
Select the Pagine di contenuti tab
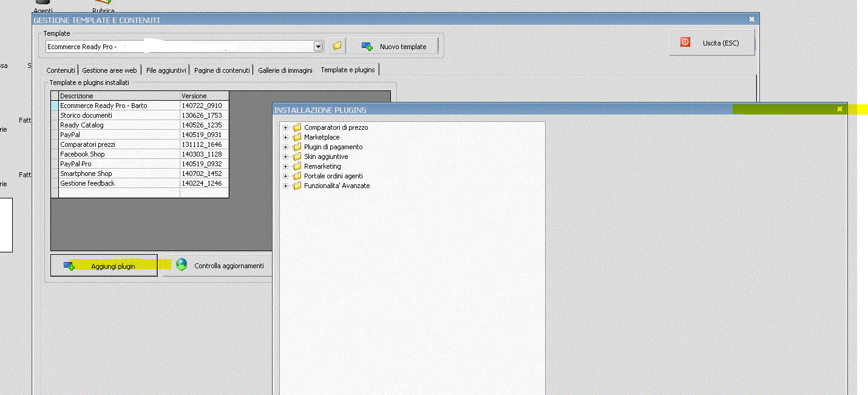(x=222, y=70)
